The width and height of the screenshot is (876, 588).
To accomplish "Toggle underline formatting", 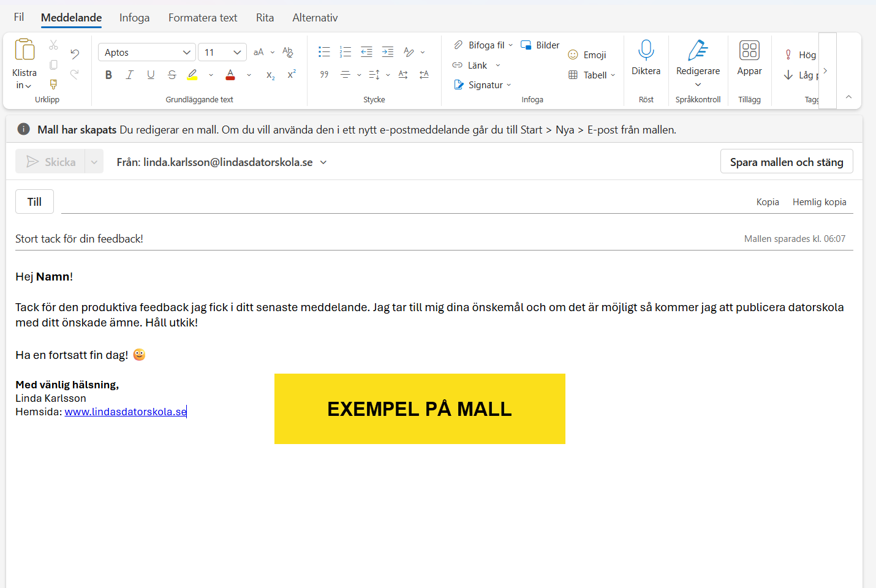I will [x=151, y=75].
